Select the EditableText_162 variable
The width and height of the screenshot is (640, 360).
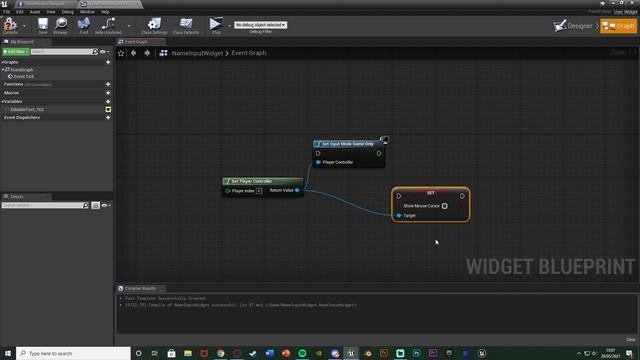pyautogui.click(x=27, y=109)
